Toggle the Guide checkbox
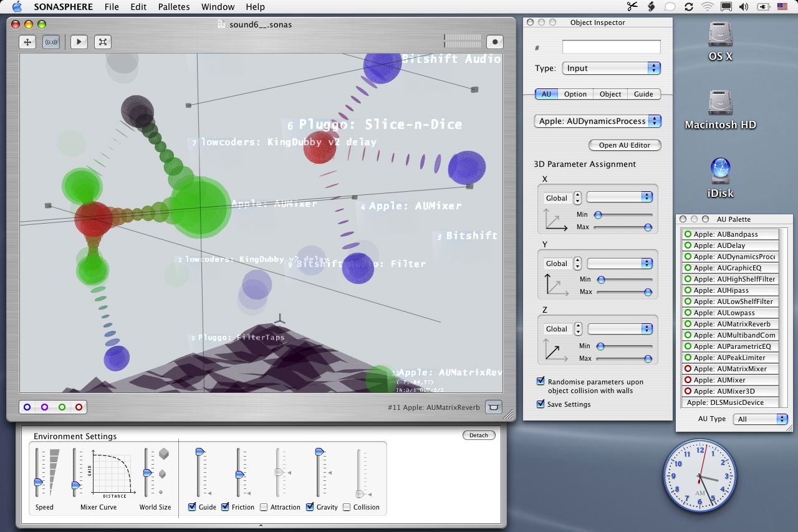 coord(192,507)
